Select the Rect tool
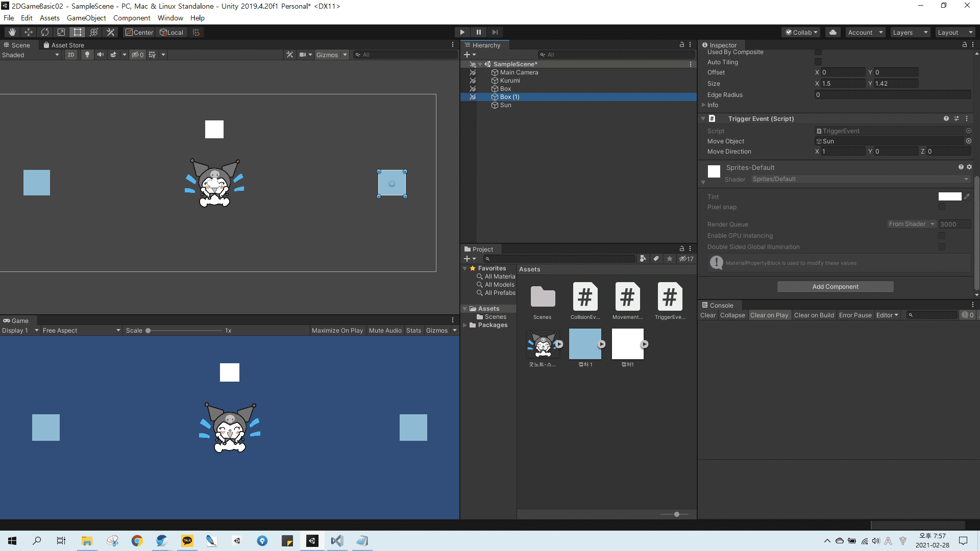 (x=78, y=32)
